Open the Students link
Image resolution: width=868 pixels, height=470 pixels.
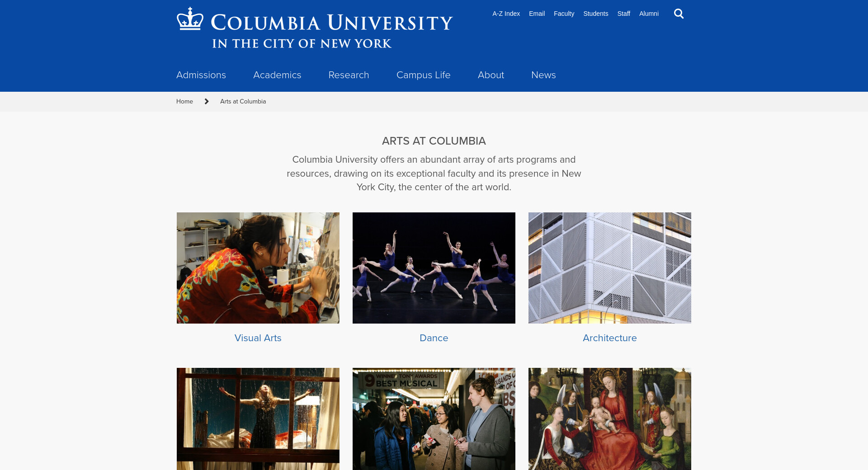point(595,14)
